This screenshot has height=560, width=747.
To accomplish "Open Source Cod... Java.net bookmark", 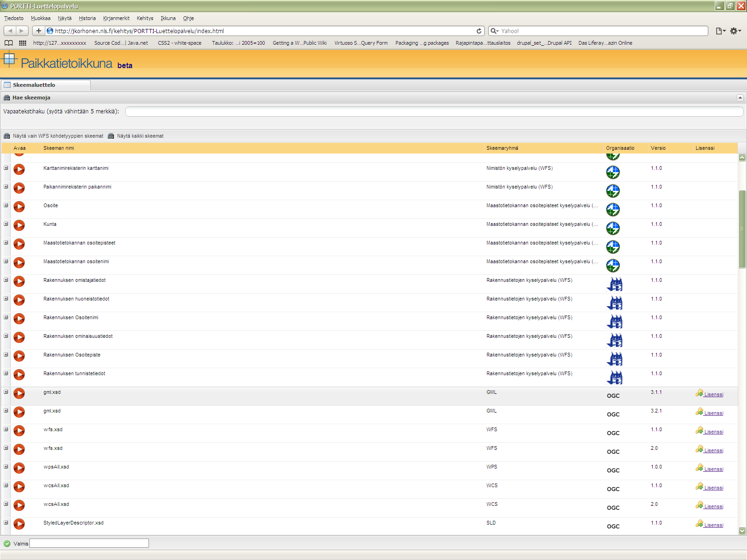I will pos(121,43).
